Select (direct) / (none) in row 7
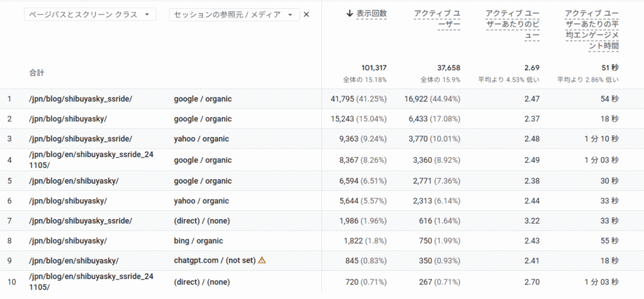Screen dimensions: 644x299 pos(203,220)
